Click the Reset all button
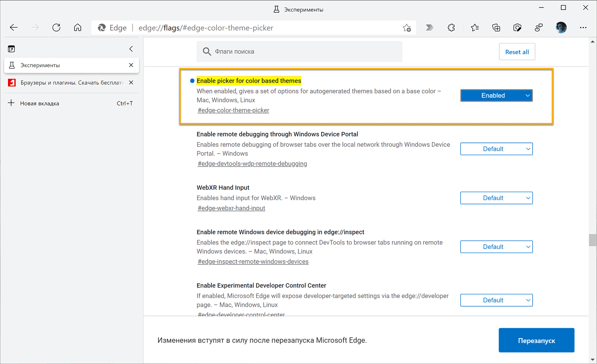This screenshot has height=364, width=597. tap(517, 52)
